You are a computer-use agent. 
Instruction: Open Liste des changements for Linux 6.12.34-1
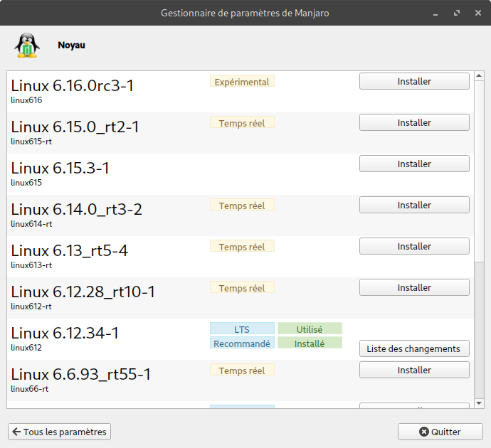tap(414, 348)
